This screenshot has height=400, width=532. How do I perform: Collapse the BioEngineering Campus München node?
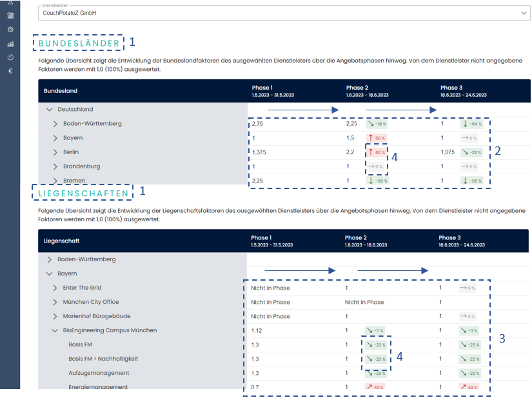tap(55, 330)
